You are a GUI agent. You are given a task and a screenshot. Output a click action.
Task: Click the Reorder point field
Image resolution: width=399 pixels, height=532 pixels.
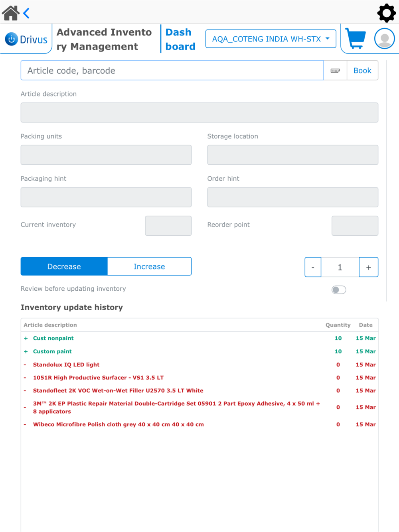(355, 226)
